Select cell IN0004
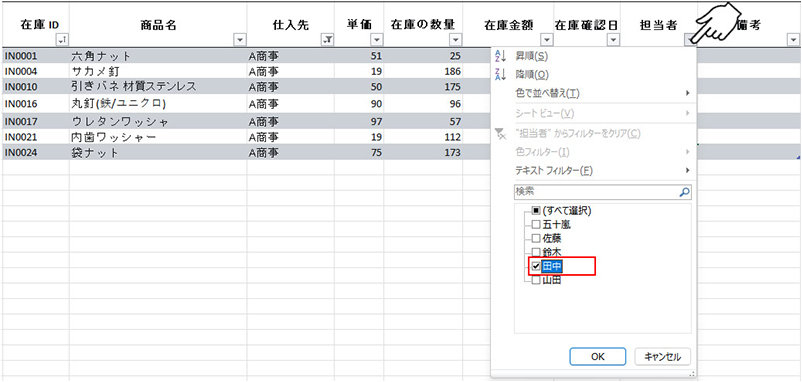 (36, 71)
